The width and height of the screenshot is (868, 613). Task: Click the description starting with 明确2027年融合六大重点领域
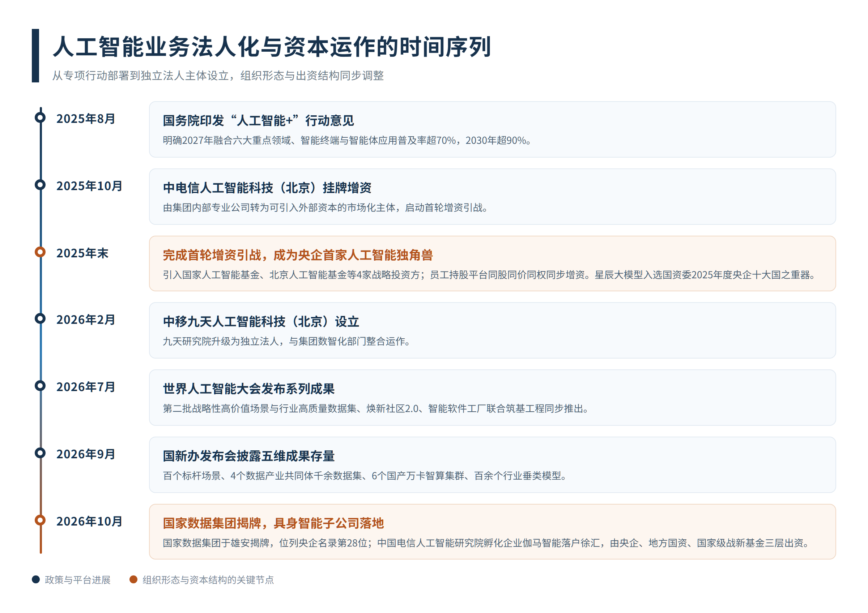tap(348, 141)
